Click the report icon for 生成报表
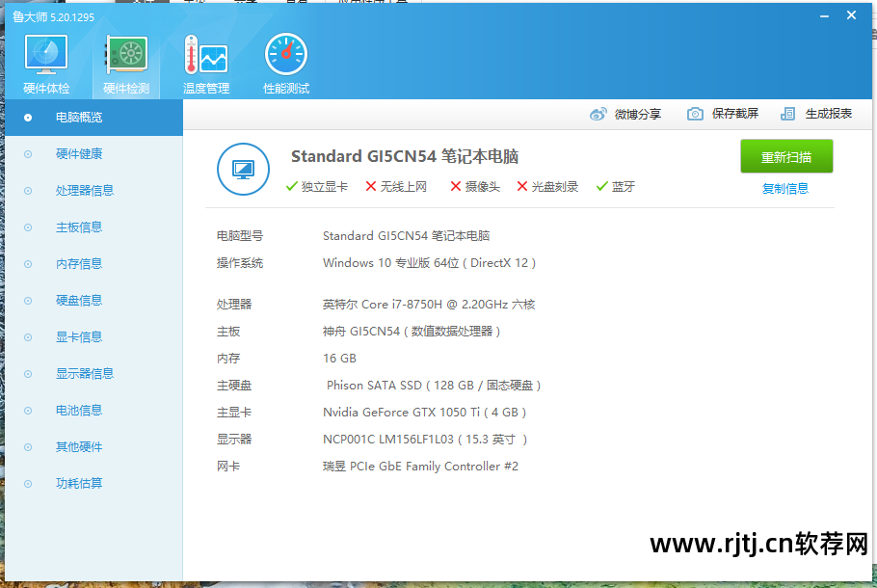 tap(787, 114)
